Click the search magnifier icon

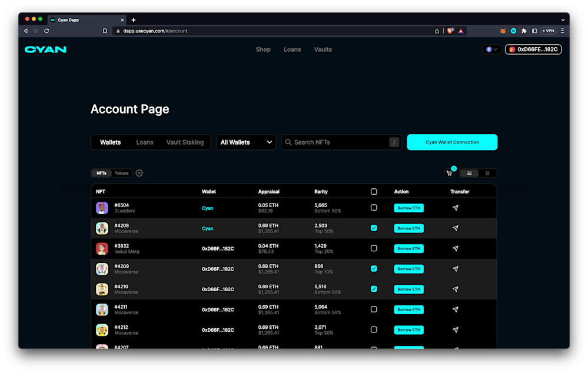tap(288, 142)
